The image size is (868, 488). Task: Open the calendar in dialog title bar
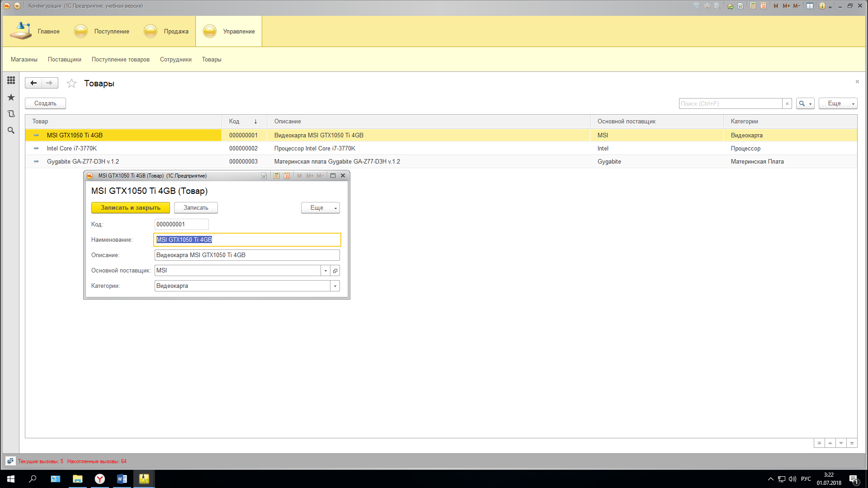coord(287,176)
